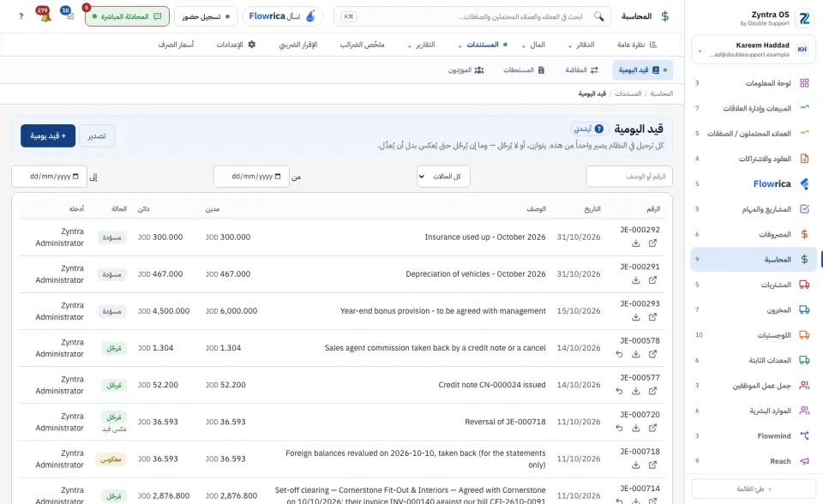
Task: Click the help question mark icon
Action: click(x=21, y=16)
